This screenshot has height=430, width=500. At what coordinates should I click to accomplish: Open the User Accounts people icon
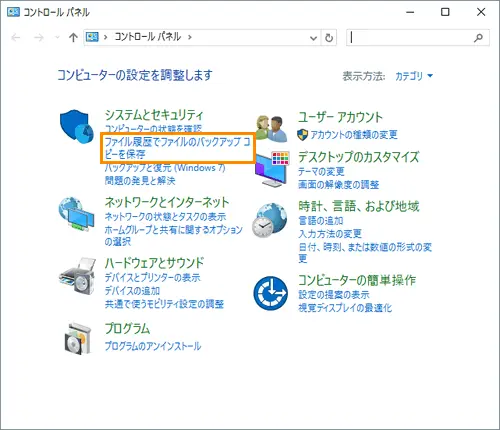(271, 129)
